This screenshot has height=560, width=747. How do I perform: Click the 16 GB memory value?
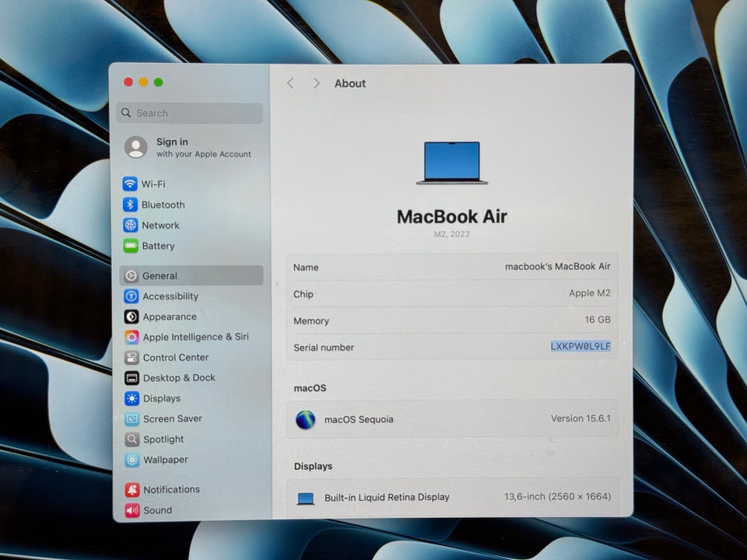point(598,320)
